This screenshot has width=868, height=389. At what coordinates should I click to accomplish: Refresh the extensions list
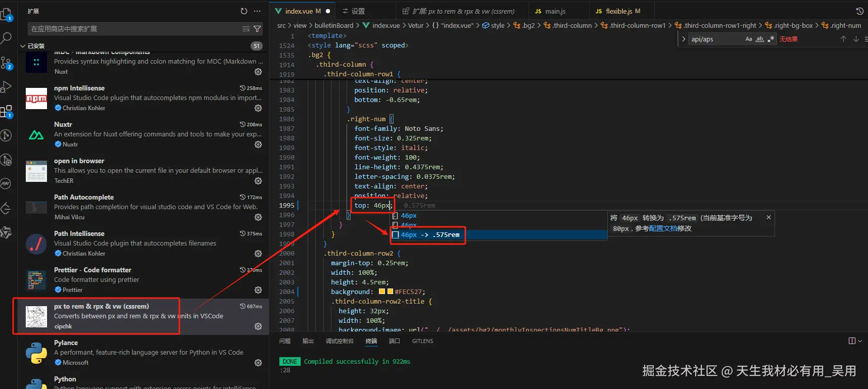(x=244, y=11)
